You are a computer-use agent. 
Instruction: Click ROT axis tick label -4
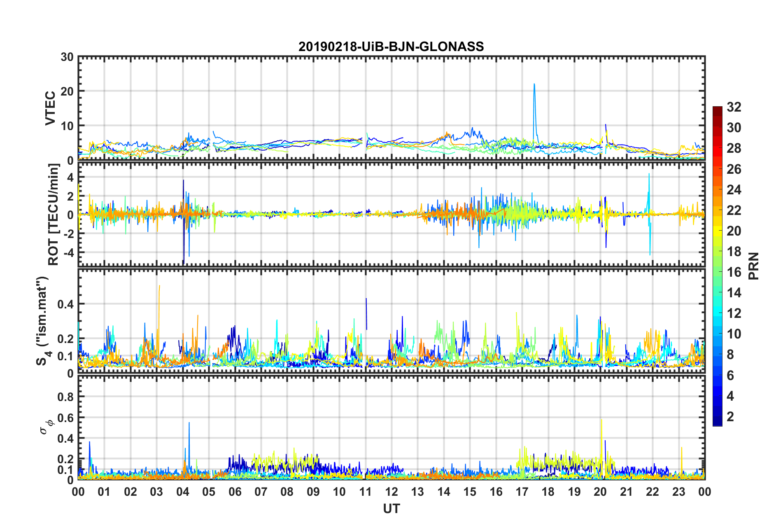click(x=69, y=252)
